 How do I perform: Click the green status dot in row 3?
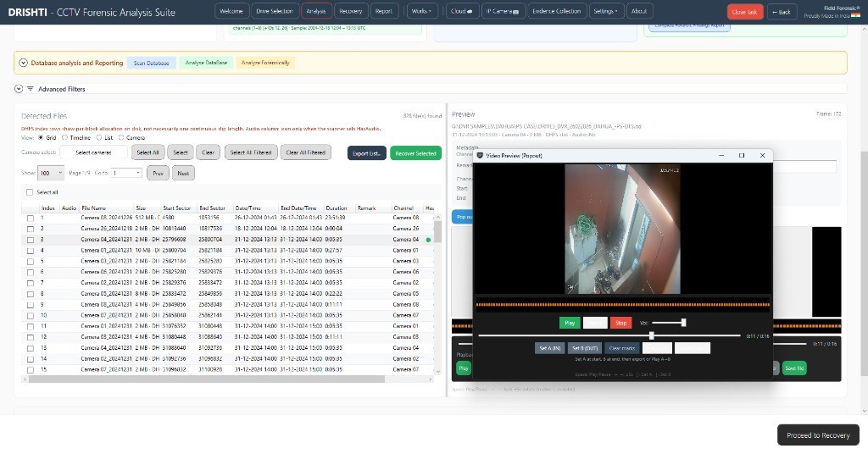(428, 240)
